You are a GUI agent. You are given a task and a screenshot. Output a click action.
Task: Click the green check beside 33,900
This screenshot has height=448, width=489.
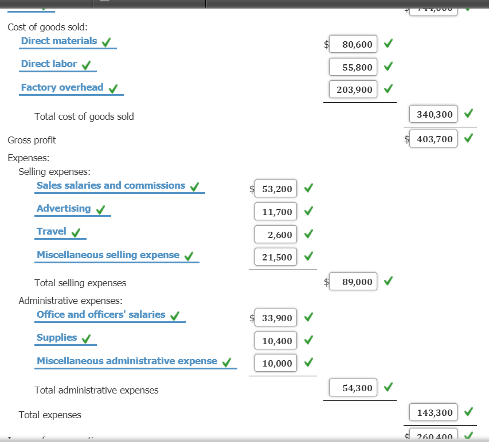pos(308,317)
